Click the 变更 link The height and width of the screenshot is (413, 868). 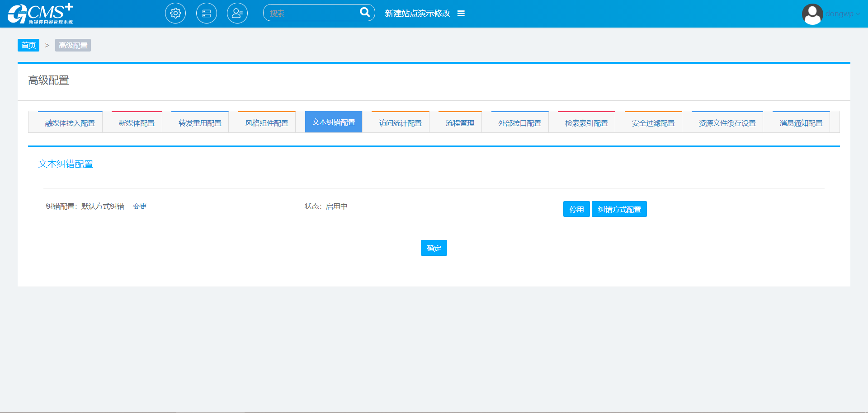tap(140, 206)
